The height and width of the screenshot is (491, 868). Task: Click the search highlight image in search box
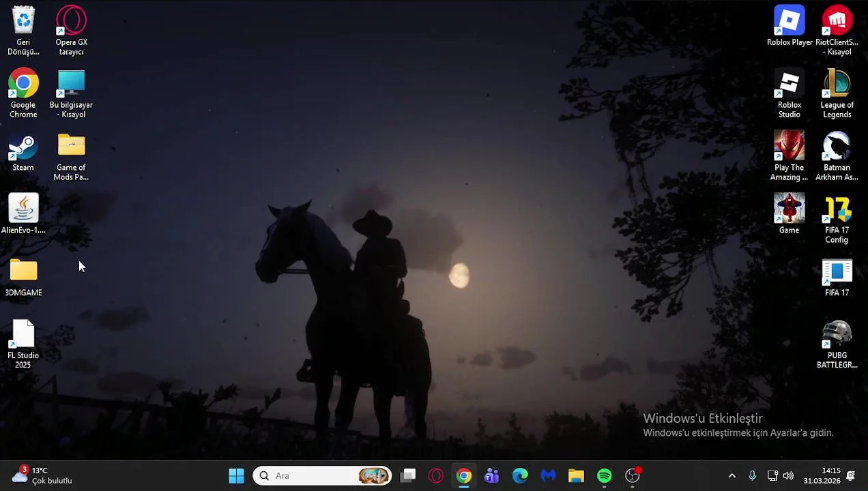coord(374,476)
